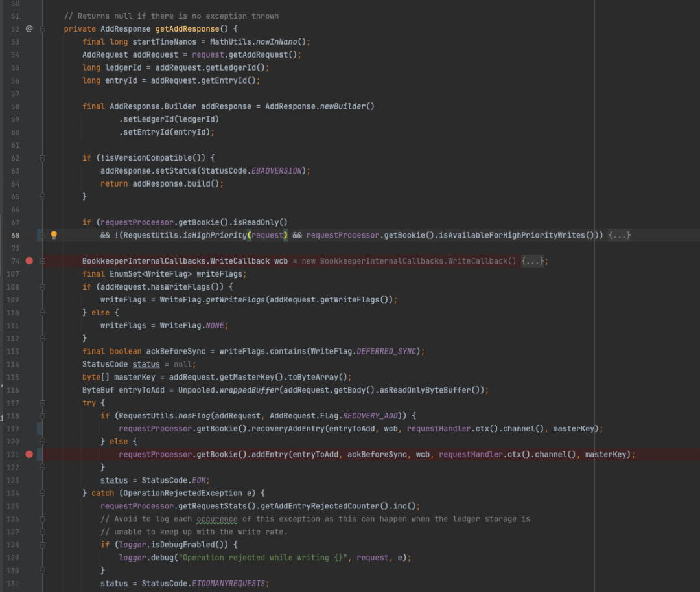Click line number 131 in the gutter
Screen dimensions: 700x592
[x=12, y=584]
